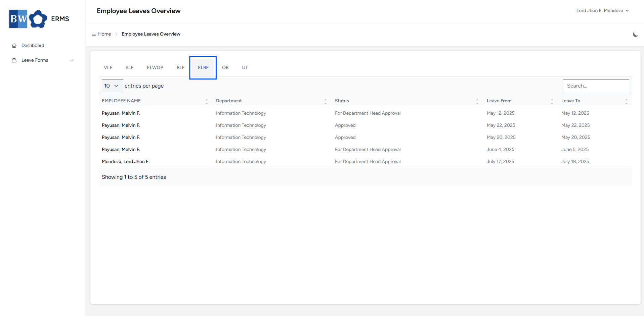Screen dimensions: 644x316
Task: Open the entries per page dropdown
Action: pyautogui.click(x=113, y=86)
